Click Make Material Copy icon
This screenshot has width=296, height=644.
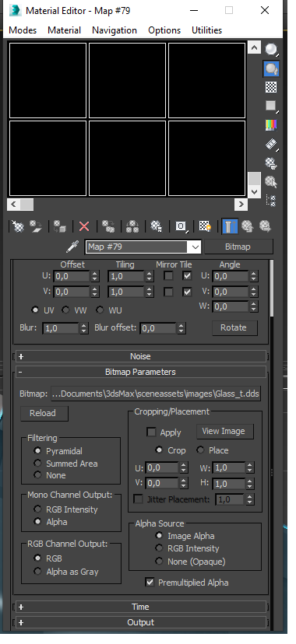[x=108, y=226]
